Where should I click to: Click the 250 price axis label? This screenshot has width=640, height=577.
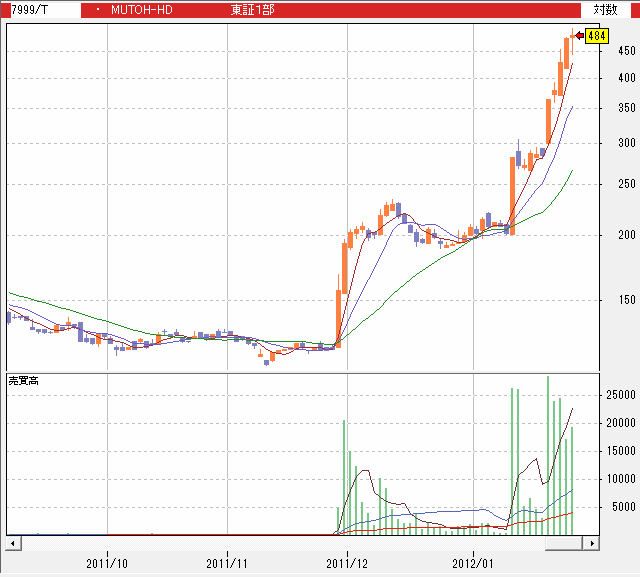(x=627, y=184)
